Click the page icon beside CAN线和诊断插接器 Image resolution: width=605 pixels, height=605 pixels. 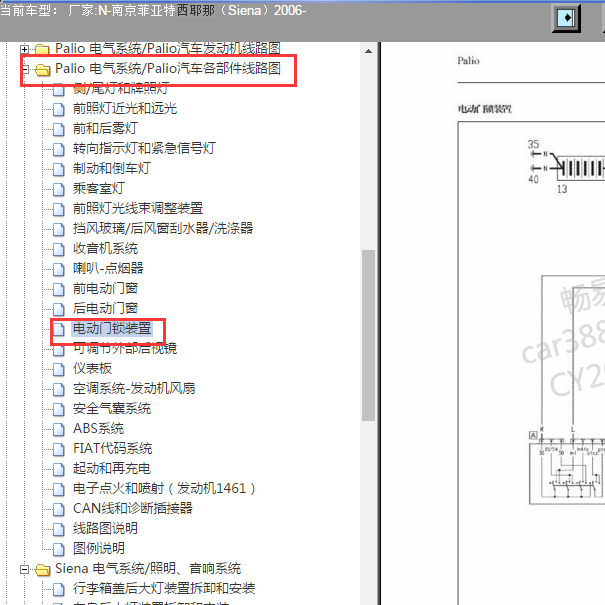click(59, 510)
